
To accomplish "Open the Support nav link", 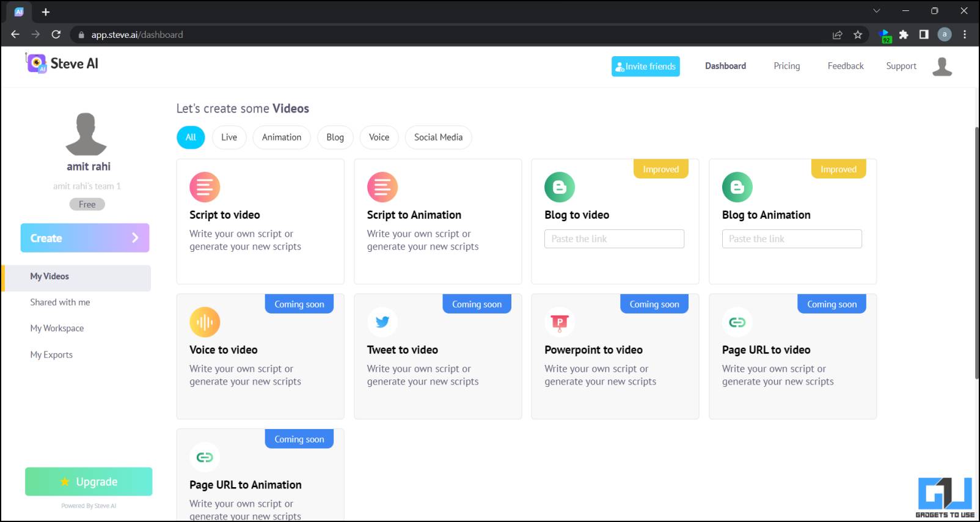I will click(x=901, y=66).
